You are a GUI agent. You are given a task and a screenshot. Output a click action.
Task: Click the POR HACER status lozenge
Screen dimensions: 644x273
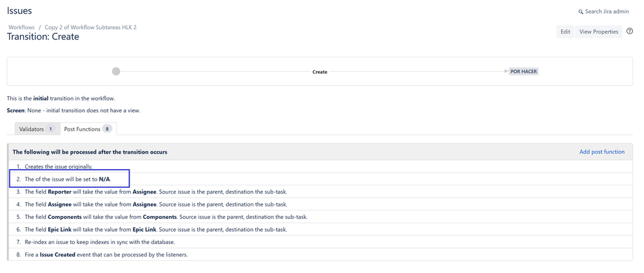pyautogui.click(x=523, y=72)
